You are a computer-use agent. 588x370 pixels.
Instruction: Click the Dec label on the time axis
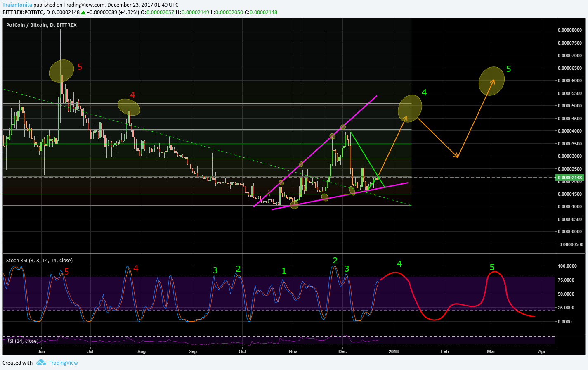pyautogui.click(x=342, y=351)
